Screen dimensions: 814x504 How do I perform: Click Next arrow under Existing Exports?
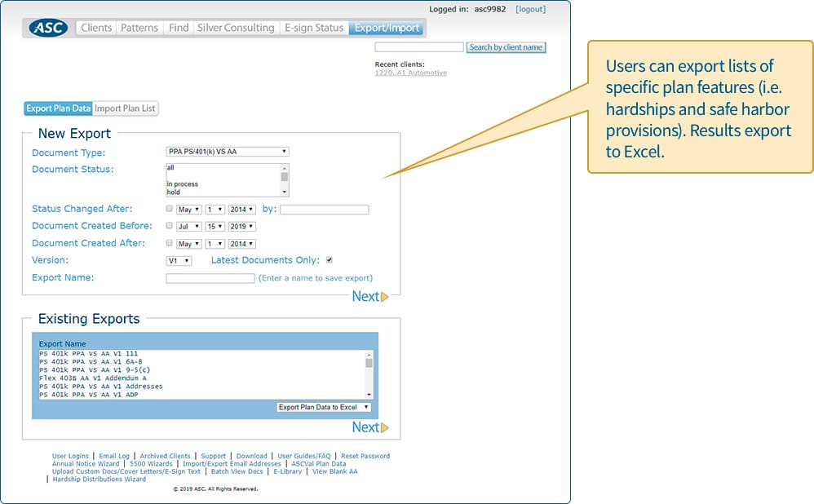(x=369, y=427)
